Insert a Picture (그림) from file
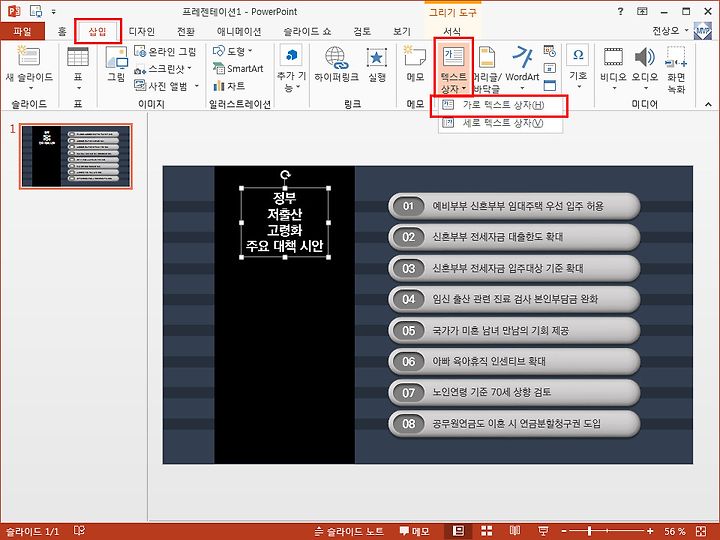The height and width of the screenshot is (540, 720). (x=116, y=57)
